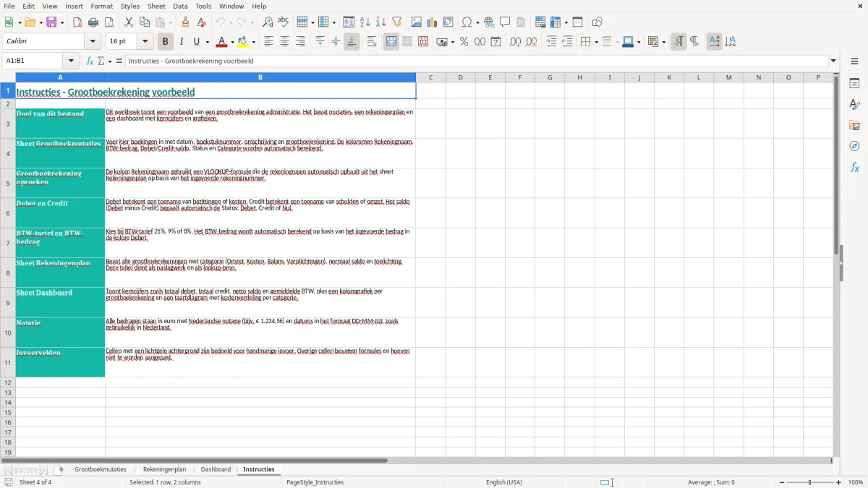
Task: Select row header 12
Action: (x=8, y=382)
